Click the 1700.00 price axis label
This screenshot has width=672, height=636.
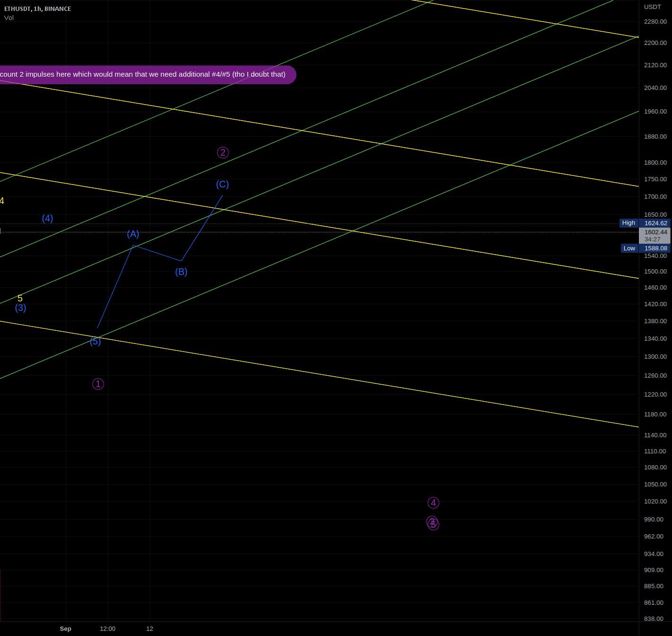(x=655, y=197)
